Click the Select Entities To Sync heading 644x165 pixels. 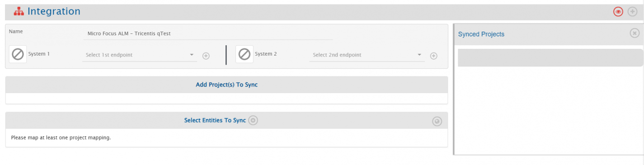coord(215,120)
